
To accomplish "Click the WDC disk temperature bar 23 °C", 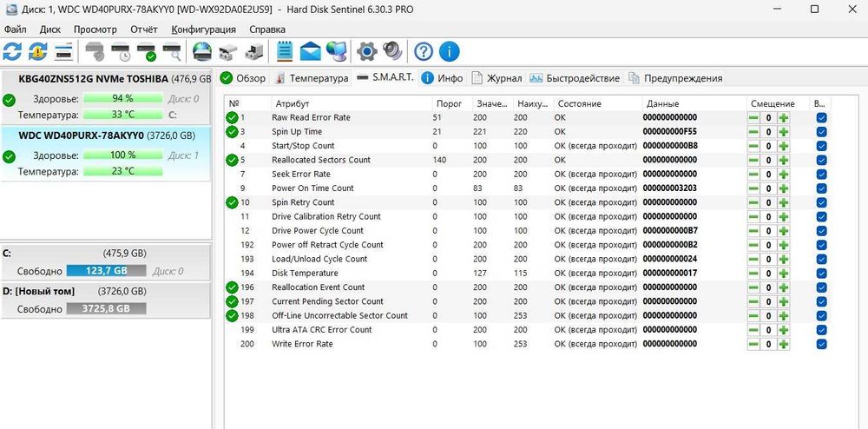I will pyautogui.click(x=123, y=171).
